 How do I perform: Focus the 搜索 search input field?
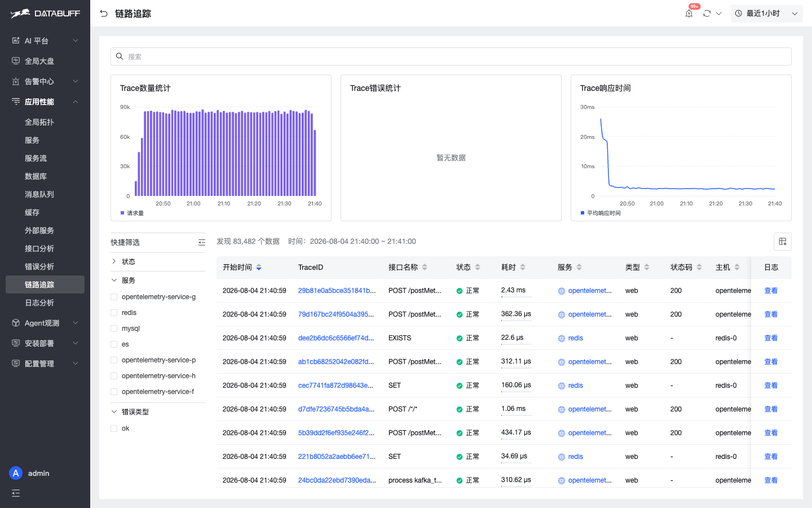451,56
